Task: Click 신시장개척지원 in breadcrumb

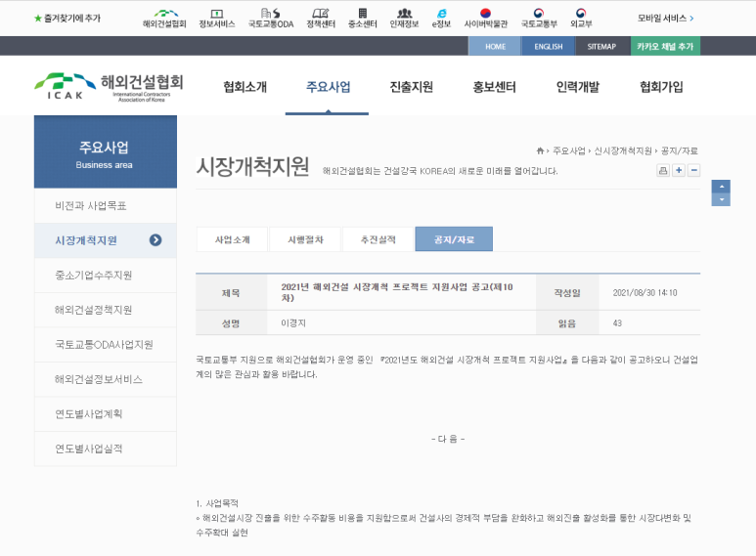Action: [x=623, y=150]
